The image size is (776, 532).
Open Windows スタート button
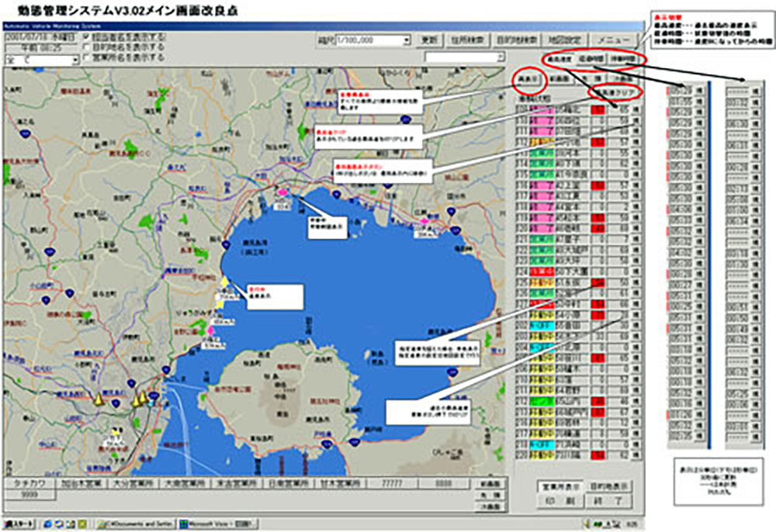[x=20, y=524]
